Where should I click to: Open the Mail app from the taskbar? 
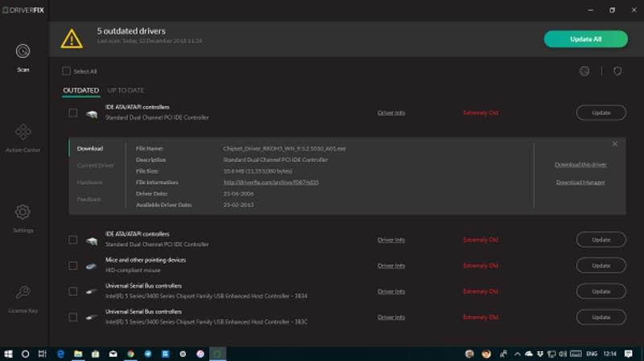(113, 354)
